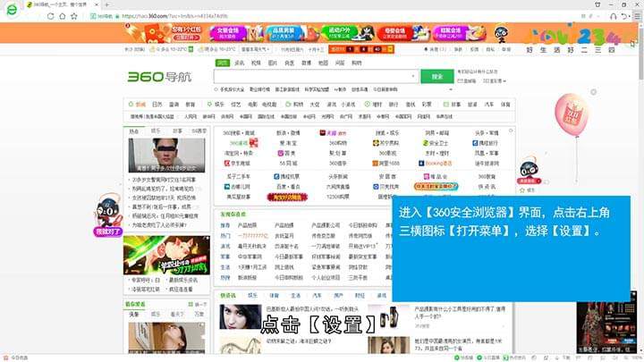644x362 pixels.
Task: Open the 唯品会 site link
Action: (x=436, y=176)
